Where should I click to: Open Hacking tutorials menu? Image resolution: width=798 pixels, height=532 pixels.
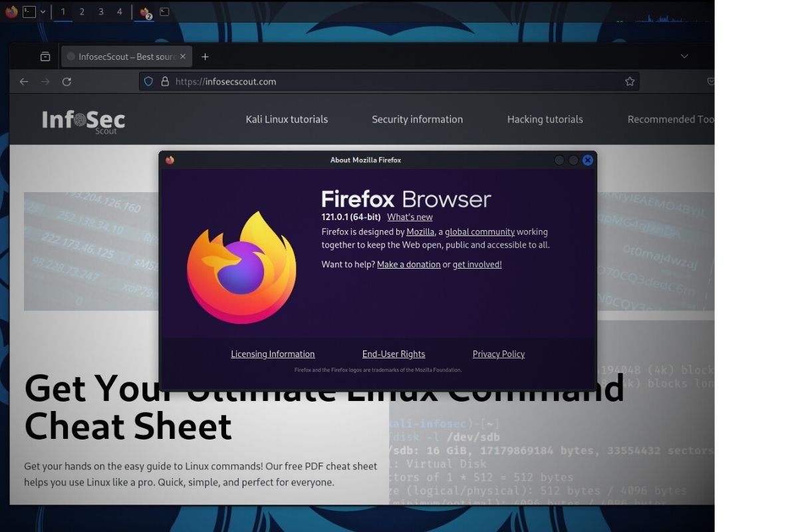[x=545, y=120]
